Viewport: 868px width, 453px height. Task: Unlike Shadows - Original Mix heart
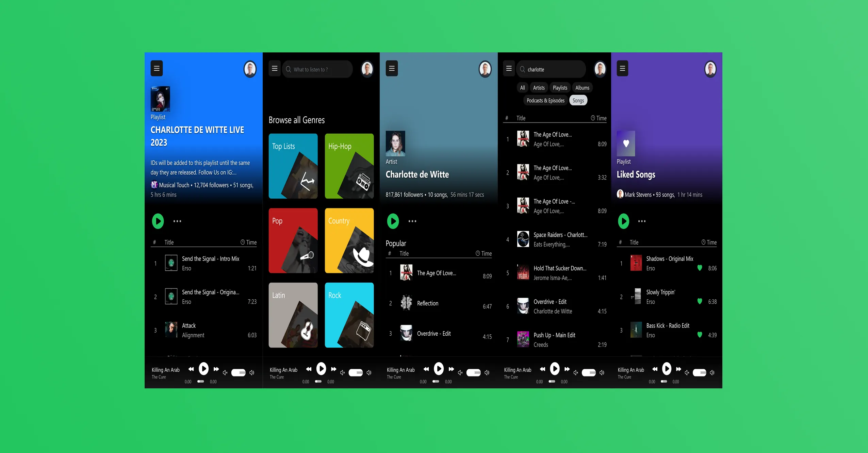[x=700, y=268]
